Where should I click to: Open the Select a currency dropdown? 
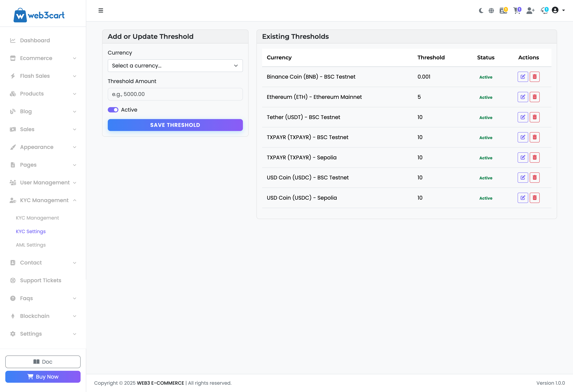[175, 65]
